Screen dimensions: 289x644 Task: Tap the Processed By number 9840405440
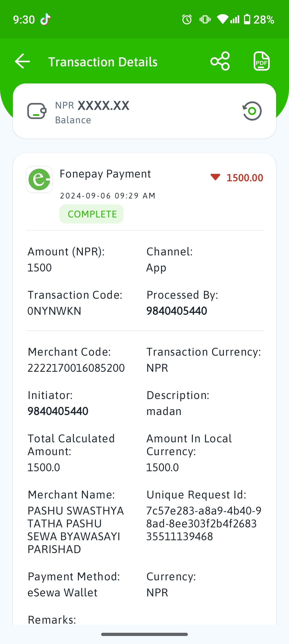coord(177,311)
